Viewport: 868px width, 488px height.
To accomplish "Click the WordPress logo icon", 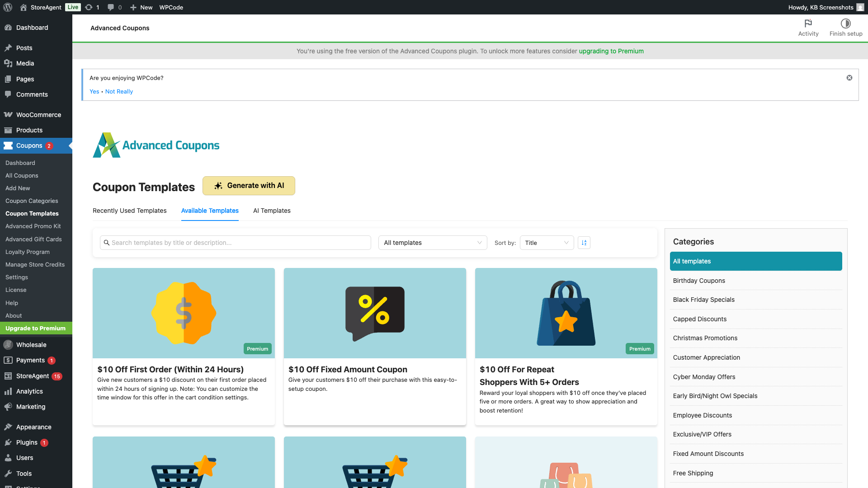I will coord(8,7).
